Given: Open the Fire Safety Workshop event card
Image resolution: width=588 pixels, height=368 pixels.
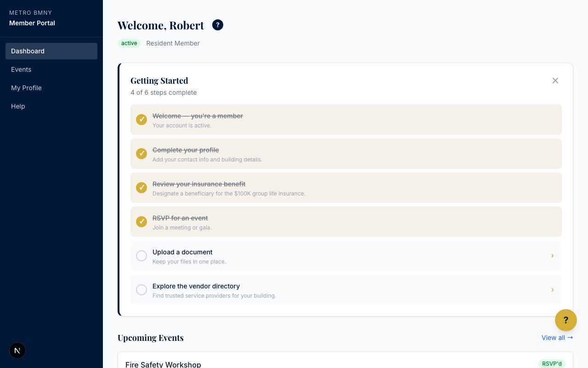Looking at the screenshot, I should (x=164, y=364).
